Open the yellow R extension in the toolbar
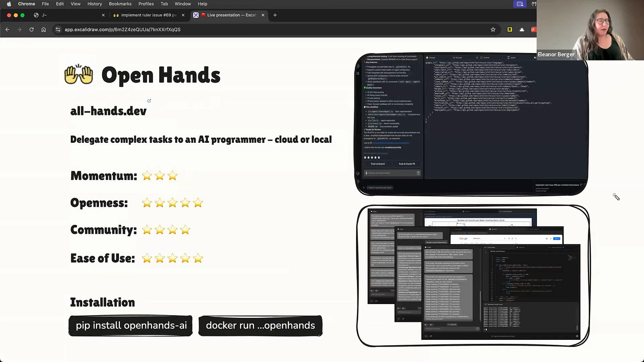This screenshot has width=644, height=362. click(510, 29)
